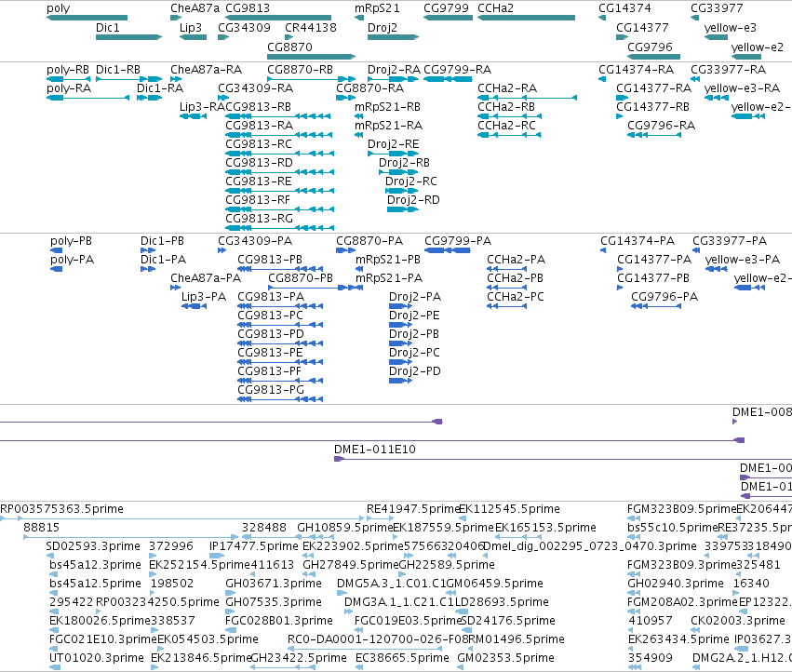This screenshot has width=792, height=672.
Task: Open the GH03671.3prime EST label
Action: pyautogui.click(x=274, y=584)
